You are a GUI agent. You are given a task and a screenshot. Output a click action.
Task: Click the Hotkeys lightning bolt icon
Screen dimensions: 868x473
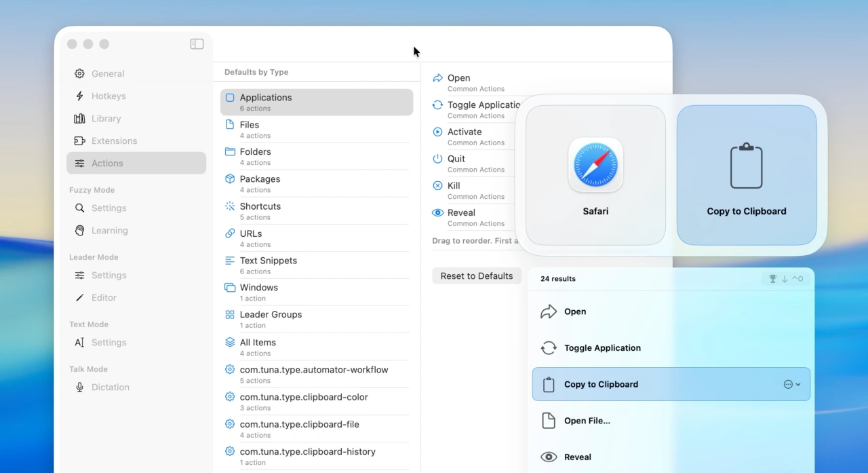[79, 96]
